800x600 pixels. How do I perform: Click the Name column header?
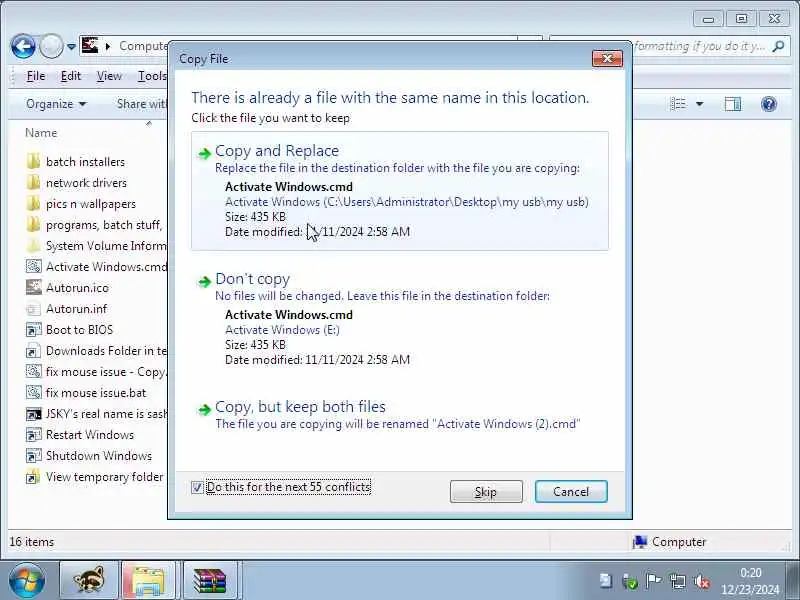click(x=41, y=133)
